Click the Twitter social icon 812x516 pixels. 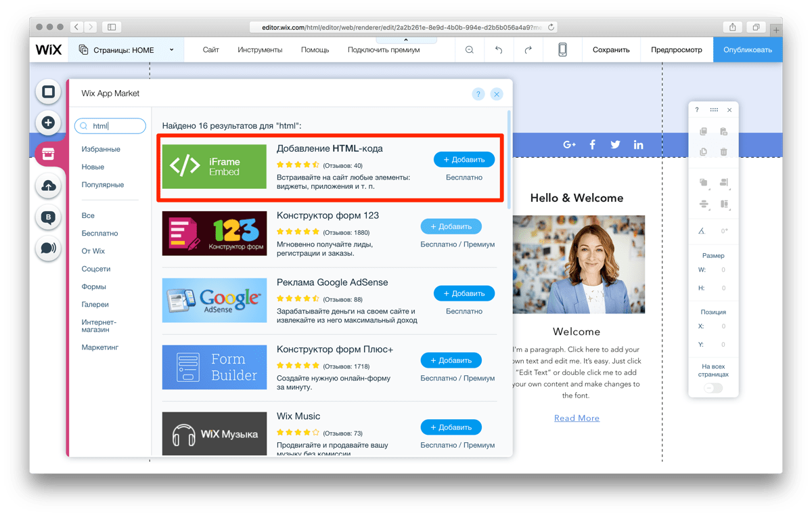[x=615, y=144]
